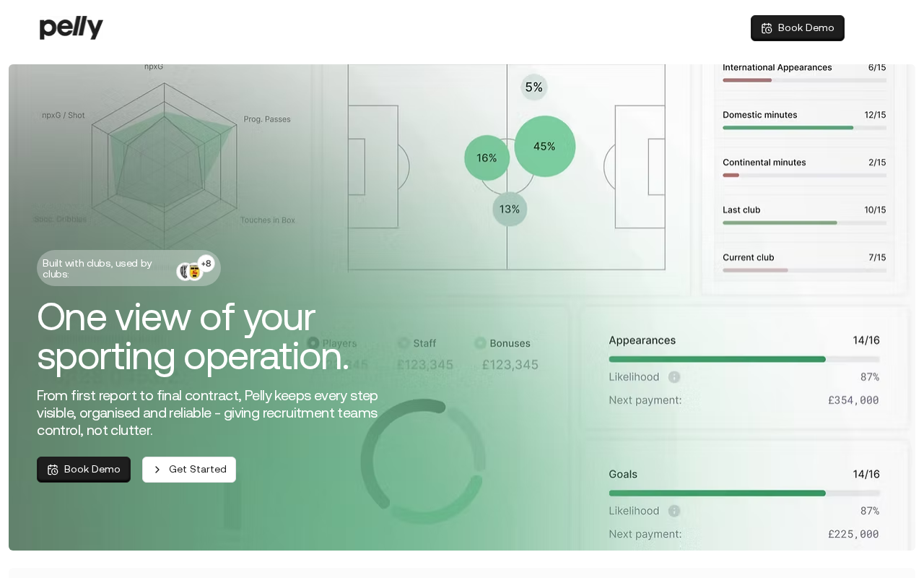The width and height of the screenshot is (924, 578).
Task: Click the "npxG / Shot" radar chart label
Action: point(64,115)
